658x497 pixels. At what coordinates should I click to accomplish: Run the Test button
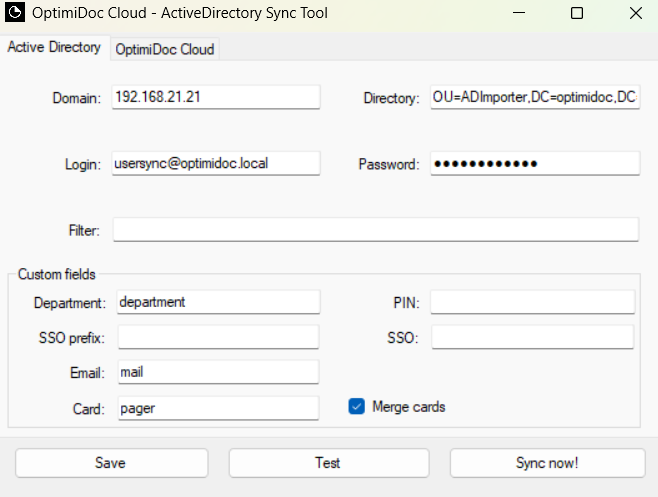(327, 463)
